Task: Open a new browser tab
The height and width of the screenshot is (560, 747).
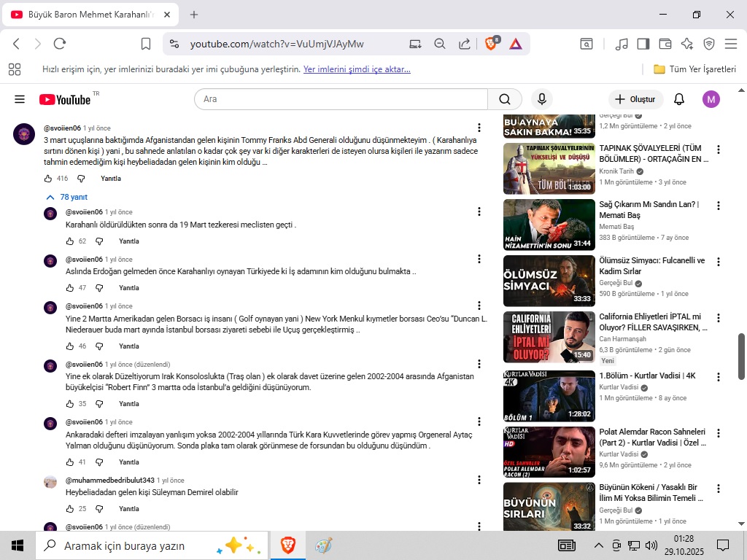Action: coord(194,15)
